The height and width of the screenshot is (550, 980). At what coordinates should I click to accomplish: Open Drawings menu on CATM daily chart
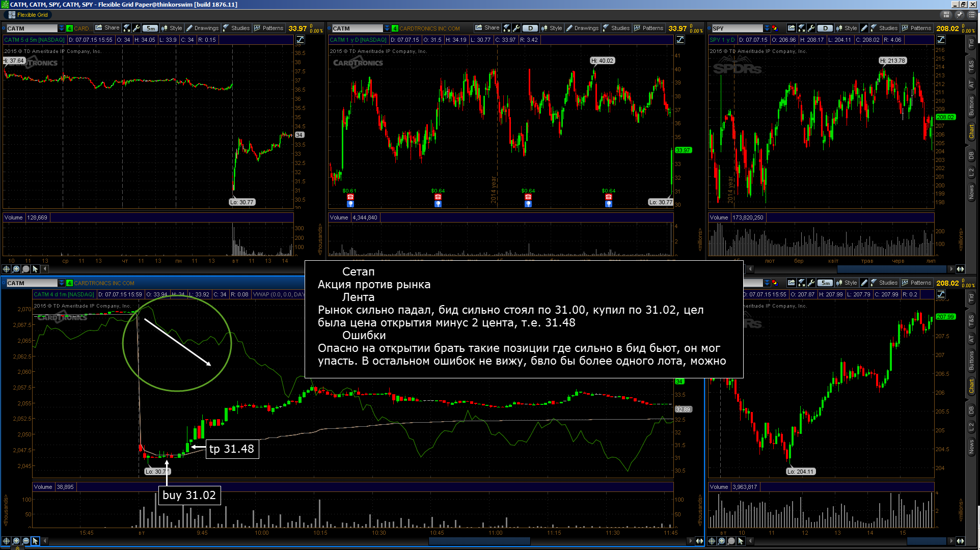click(x=583, y=28)
